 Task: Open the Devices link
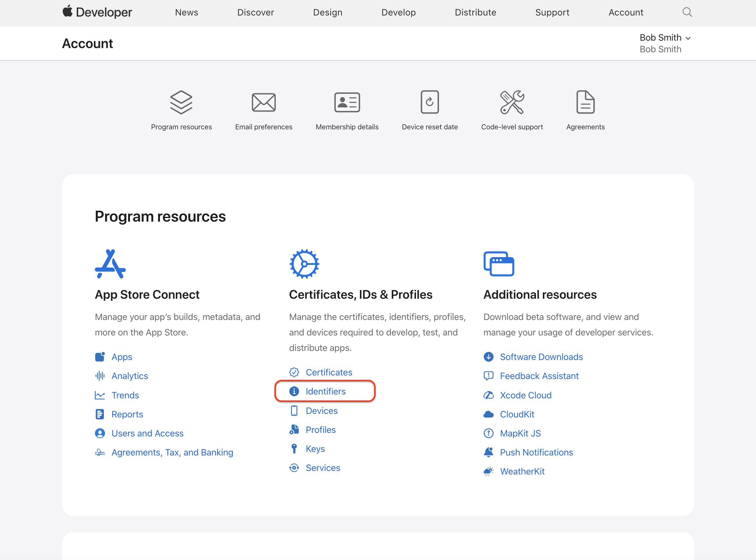point(322,411)
